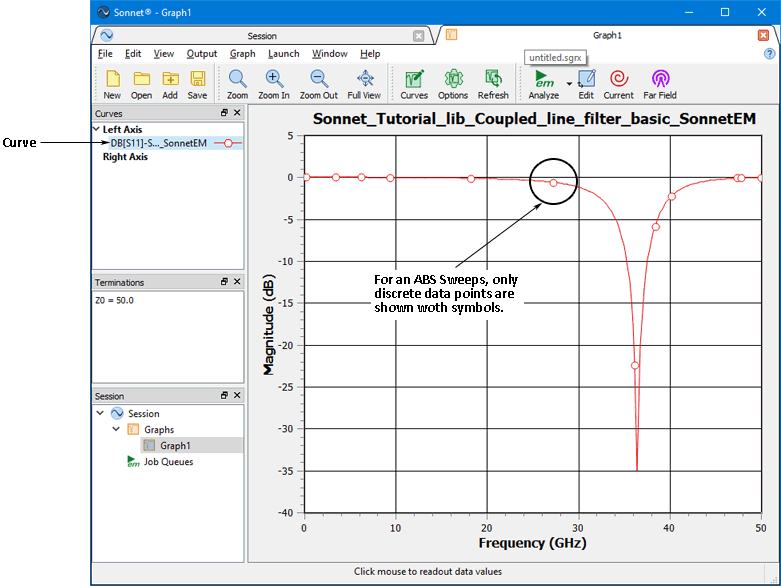This screenshot has width=781, height=586.
Task: Open the Help menu
Action: point(370,54)
